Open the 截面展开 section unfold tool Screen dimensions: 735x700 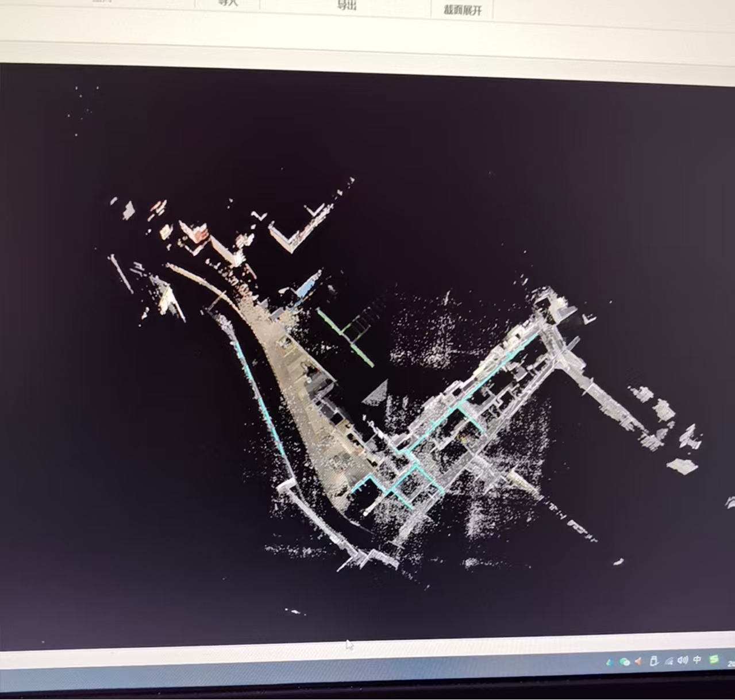pyautogui.click(x=462, y=10)
